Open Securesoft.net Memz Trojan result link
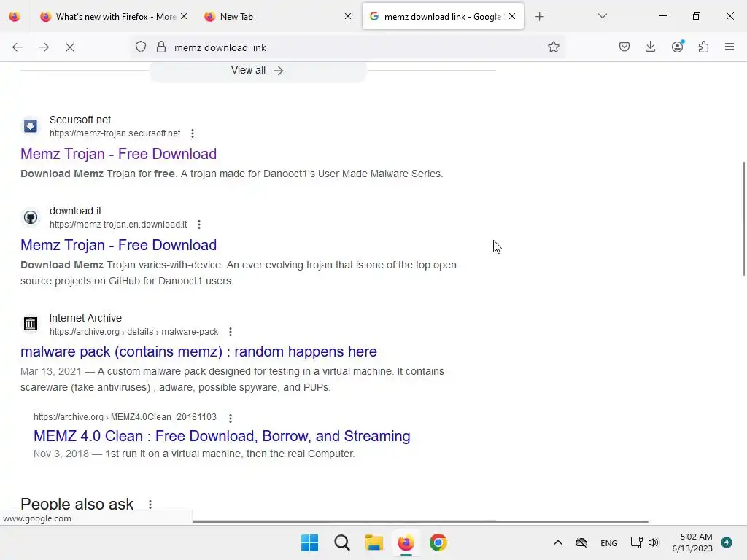The width and height of the screenshot is (747, 560). (x=119, y=154)
